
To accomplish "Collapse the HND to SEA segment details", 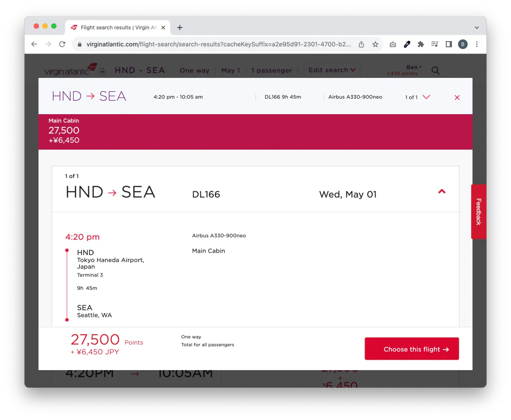I will [x=442, y=192].
